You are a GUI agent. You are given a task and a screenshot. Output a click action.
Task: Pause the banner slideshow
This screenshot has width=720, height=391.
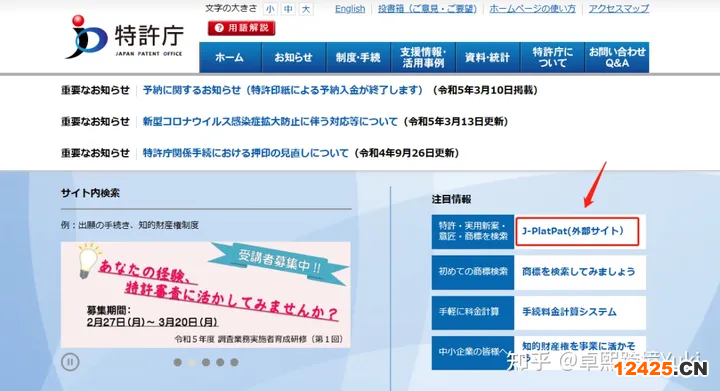[70, 362]
